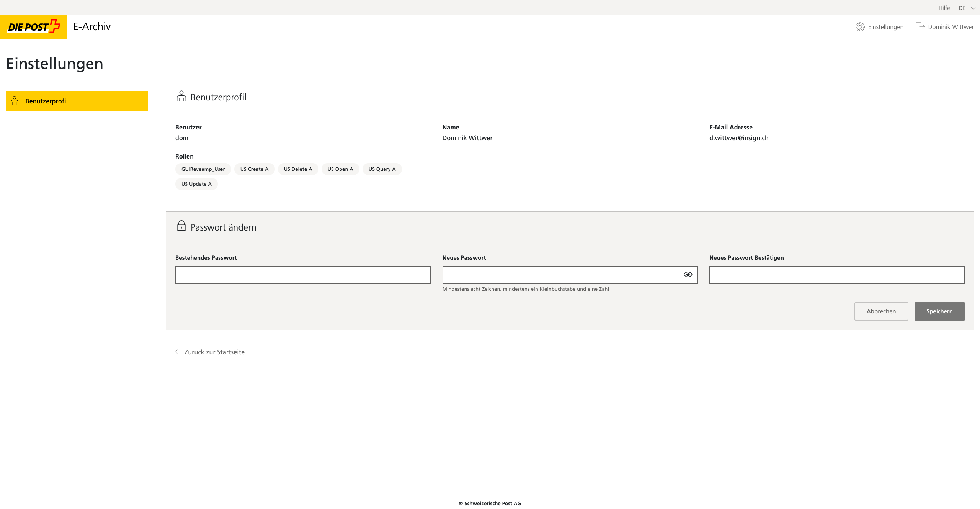Focus the Neues Passwort field

pyautogui.click(x=570, y=275)
